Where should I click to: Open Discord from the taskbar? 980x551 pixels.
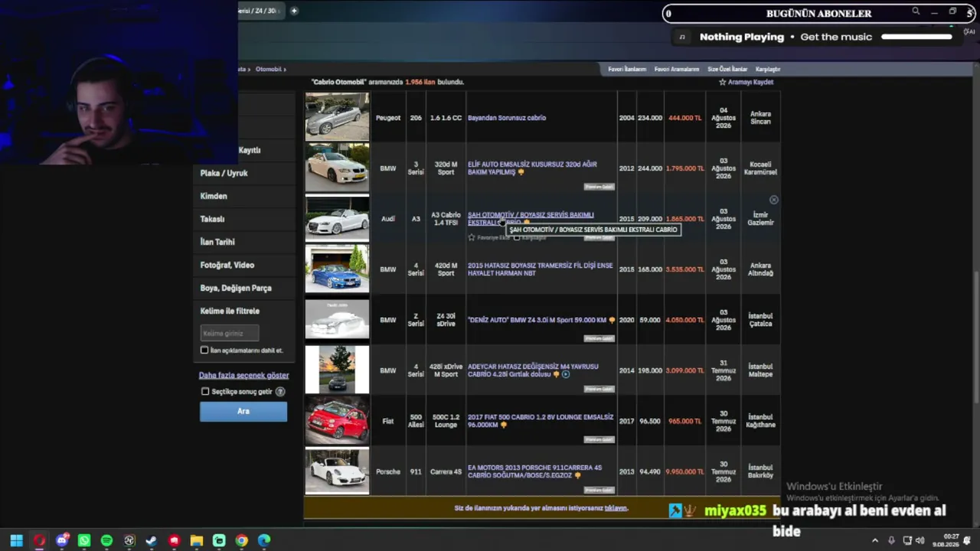[62, 540]
